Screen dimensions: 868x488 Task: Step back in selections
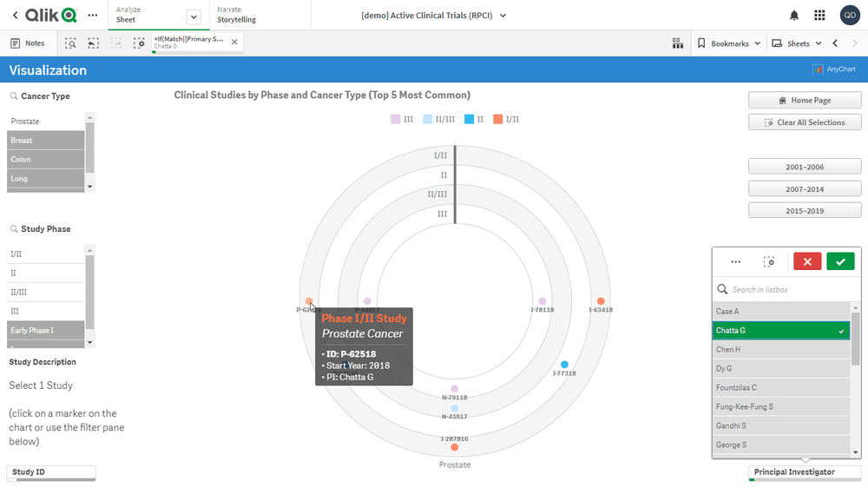tap(93, 43)
